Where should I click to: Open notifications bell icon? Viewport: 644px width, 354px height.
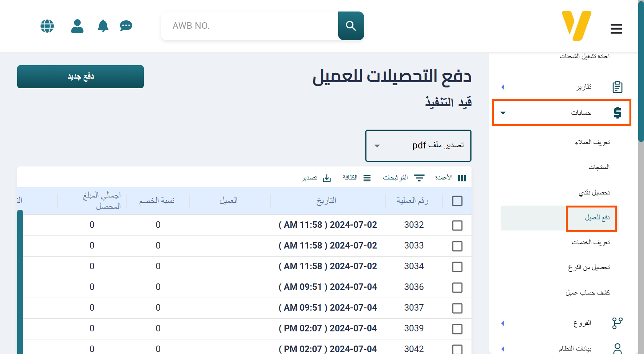pyautogui.click(x=103, y=26)
